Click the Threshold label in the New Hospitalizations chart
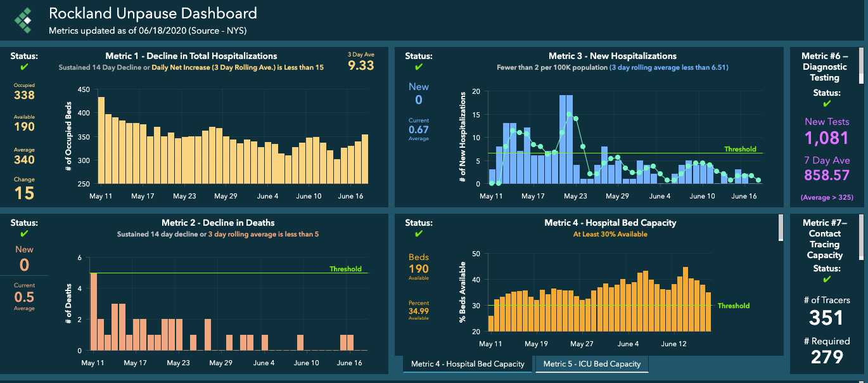This screenshot has width=868, height=383. (740, 150)
